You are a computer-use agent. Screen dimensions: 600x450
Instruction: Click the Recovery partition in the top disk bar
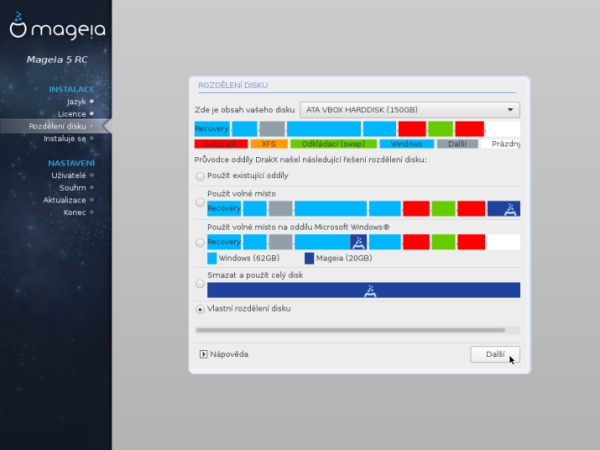(x=212, y=129)
